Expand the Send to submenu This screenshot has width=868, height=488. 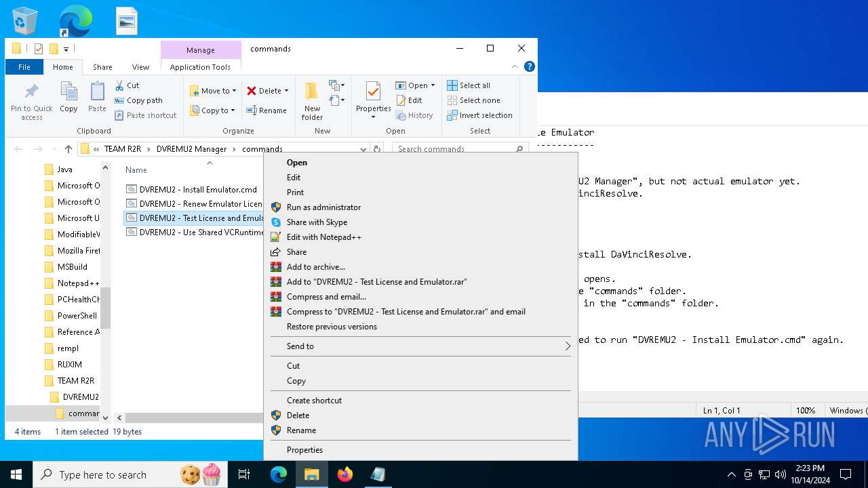420,346
